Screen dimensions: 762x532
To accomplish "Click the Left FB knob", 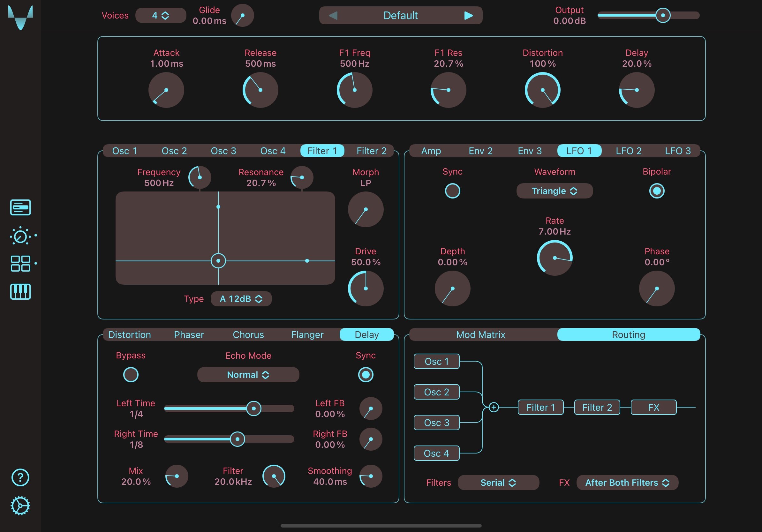I will pos(371,408).
